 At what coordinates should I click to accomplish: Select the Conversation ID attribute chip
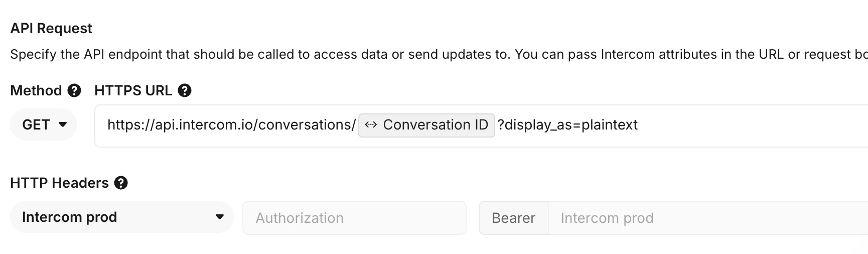426,125
